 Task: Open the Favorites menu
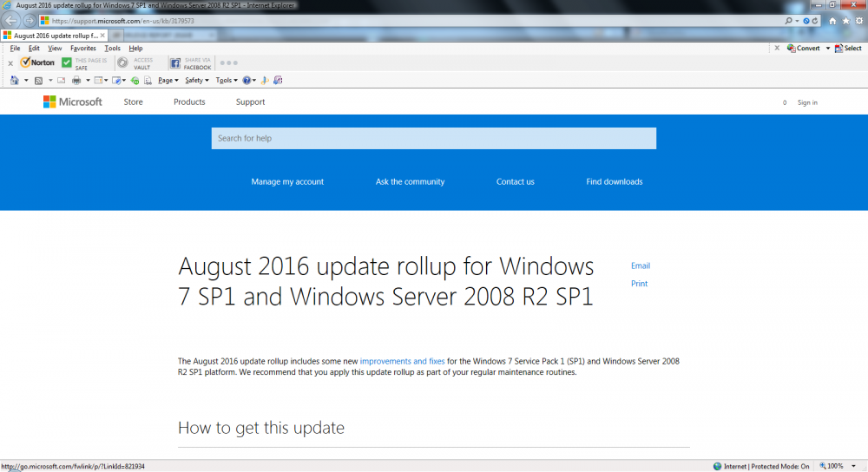point(83,48)
